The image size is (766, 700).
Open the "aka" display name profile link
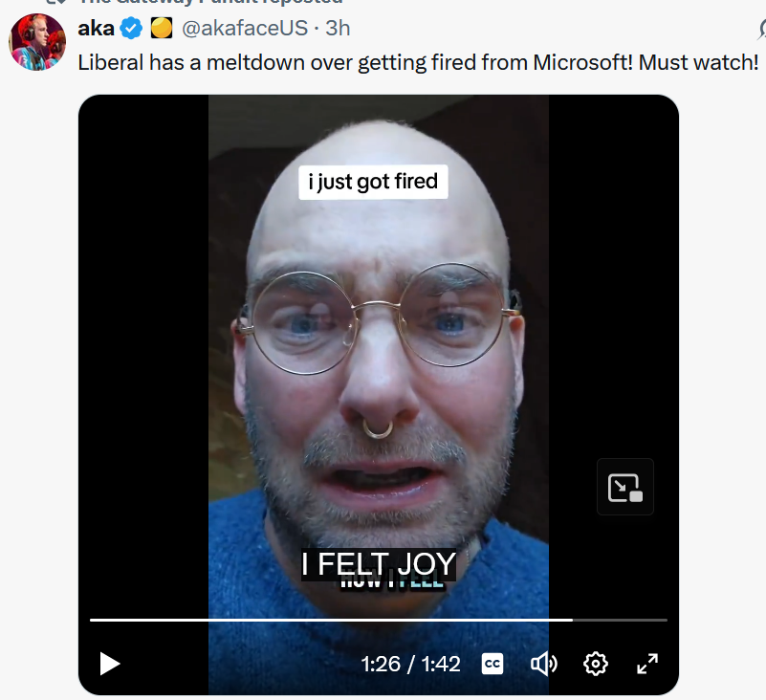coord(96,29)
